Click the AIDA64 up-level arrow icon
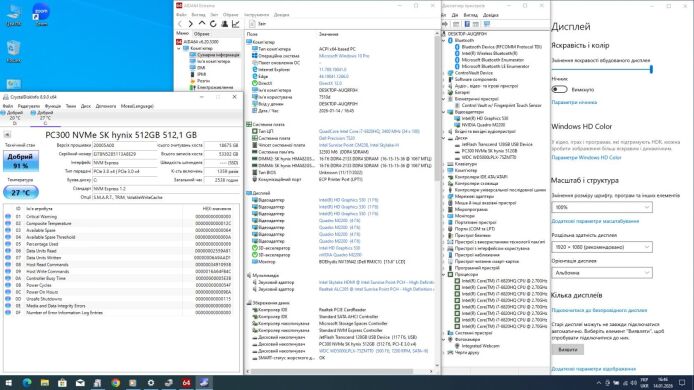This screenshot has height=390, width=694. pos(202,24)
